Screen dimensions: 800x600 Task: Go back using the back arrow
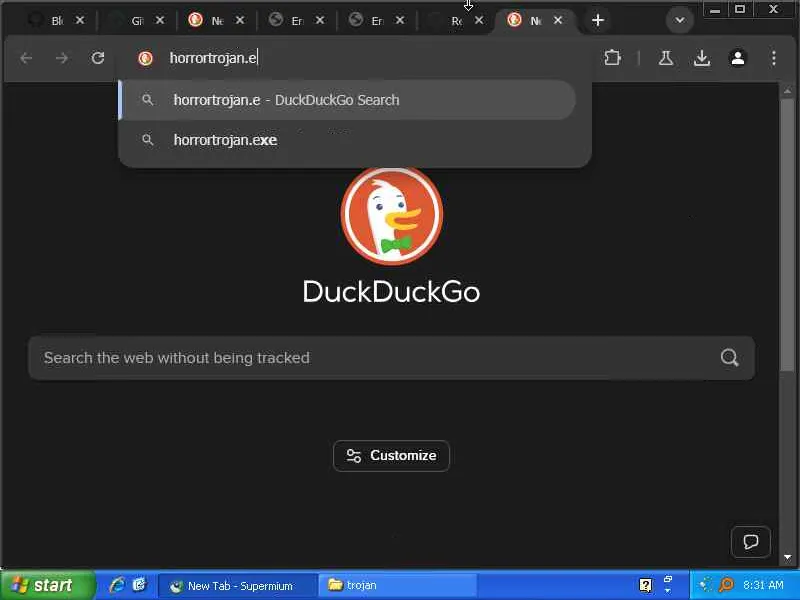coord(26,58)
